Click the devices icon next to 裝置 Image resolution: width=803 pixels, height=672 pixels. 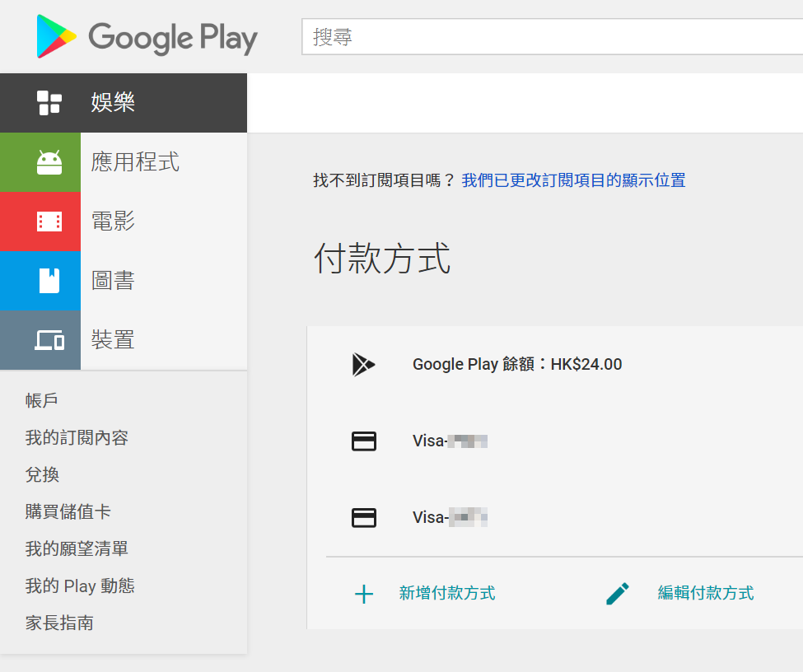click(x=49, y=340)
